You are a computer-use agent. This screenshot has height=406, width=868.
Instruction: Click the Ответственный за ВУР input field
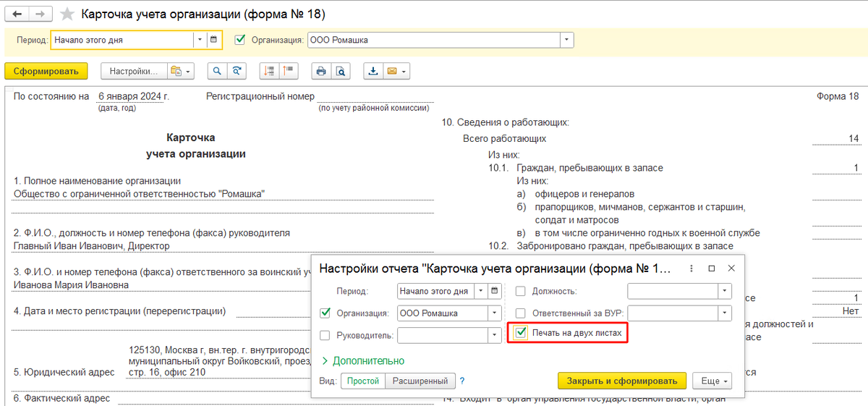(x=673, y=313)
